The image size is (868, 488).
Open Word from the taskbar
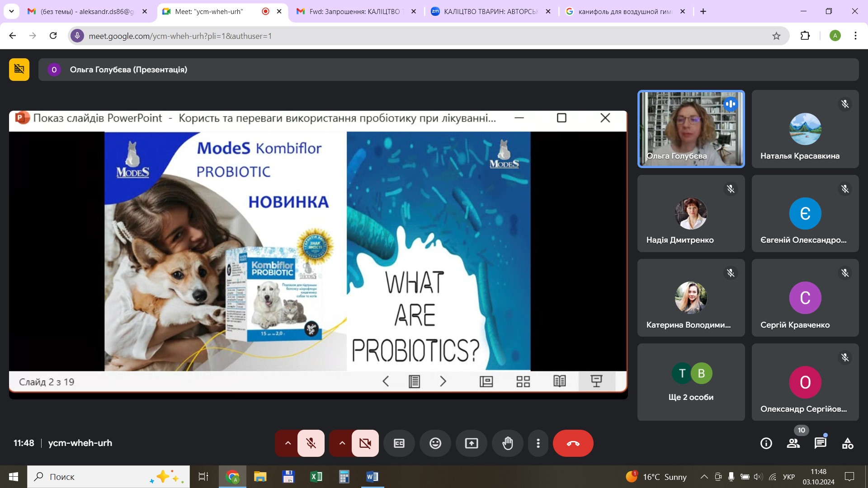pos(372,477)
